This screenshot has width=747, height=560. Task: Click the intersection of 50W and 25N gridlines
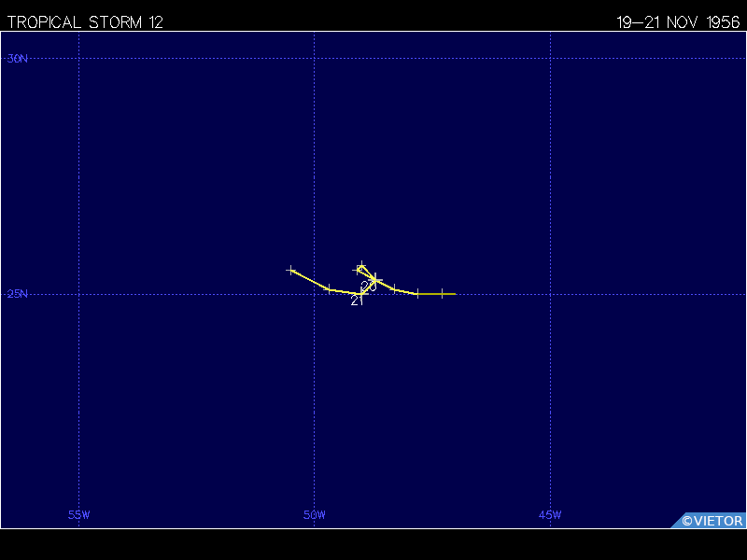tap(315, 294)
